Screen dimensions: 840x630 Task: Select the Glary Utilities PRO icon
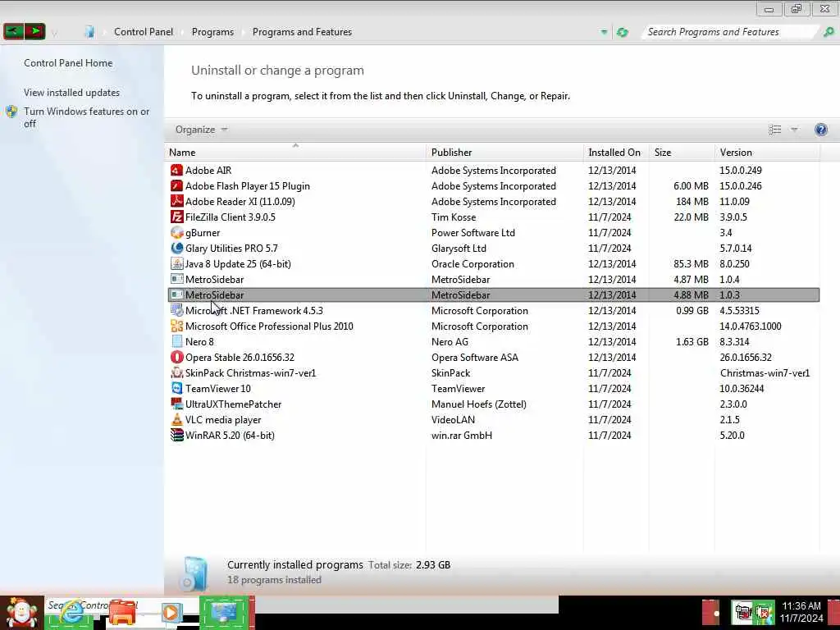pos(177,248)
